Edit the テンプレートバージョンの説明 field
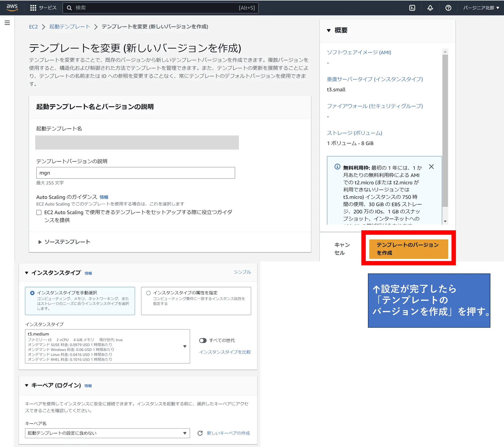The height and width of the screenshot is (447, 504). coord(136,173)
